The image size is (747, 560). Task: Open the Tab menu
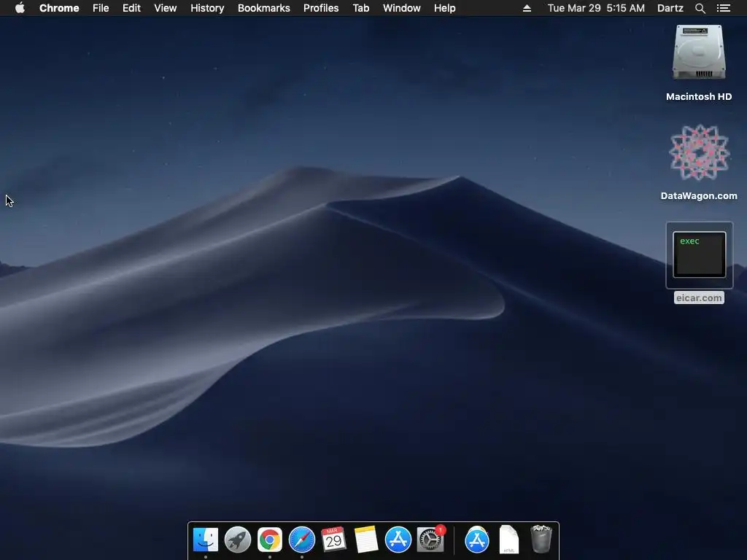click(x=361, y=8)
